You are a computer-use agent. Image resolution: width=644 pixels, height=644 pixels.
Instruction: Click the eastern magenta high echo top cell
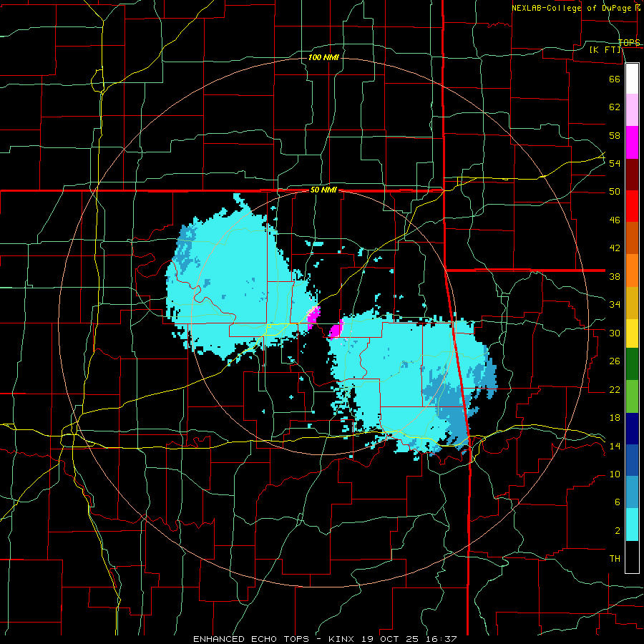(336, 328)
